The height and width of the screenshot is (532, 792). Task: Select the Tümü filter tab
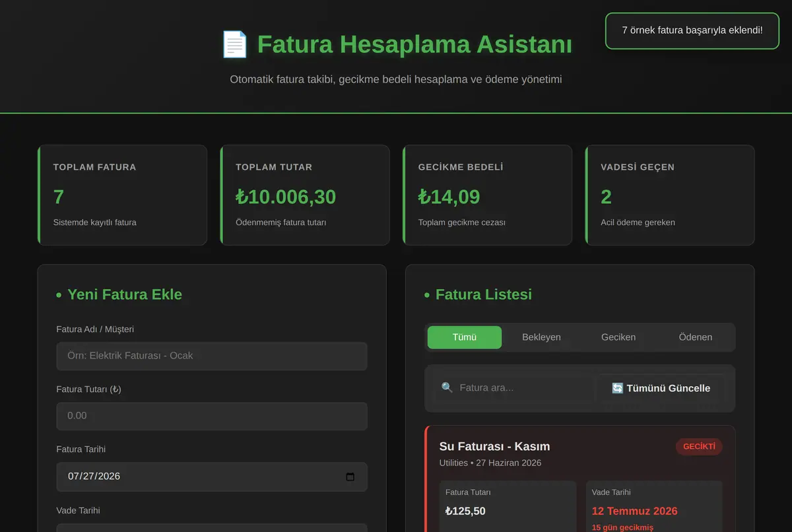click(465, 337)
